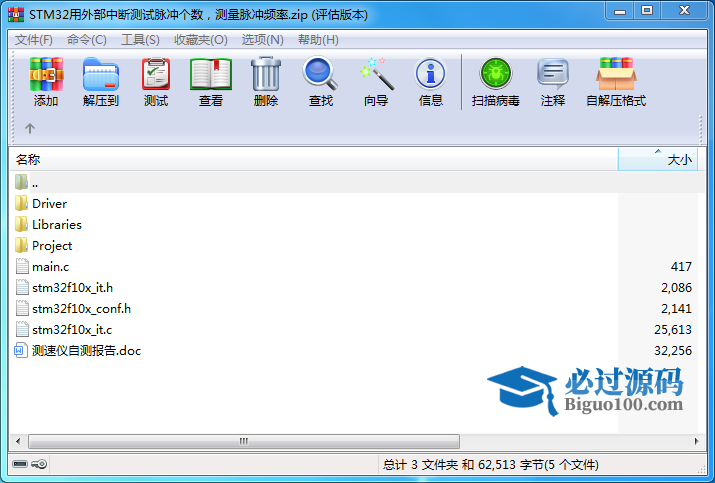Viewport: 715px width, 483px height.
Task: Click right arrow of horizontal scrollbar
Action: point(696,441)
